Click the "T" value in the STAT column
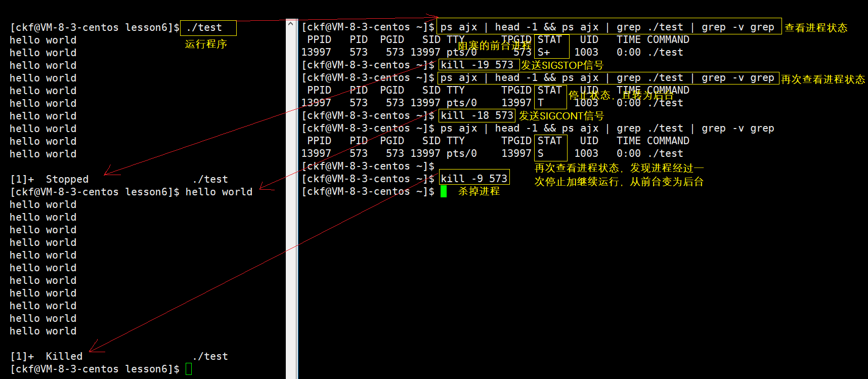Image resolution: width=868 pixels, height=379 pixels. point(541,103)
